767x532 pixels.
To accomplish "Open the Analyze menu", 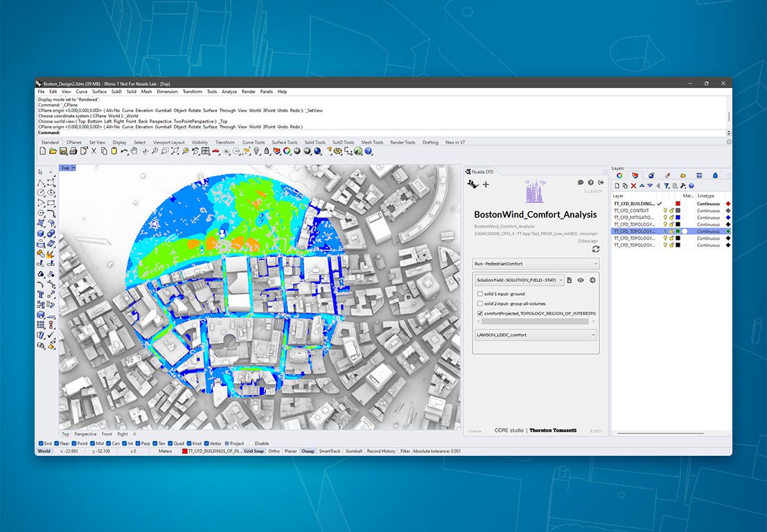I will click(x=229, y=91).
